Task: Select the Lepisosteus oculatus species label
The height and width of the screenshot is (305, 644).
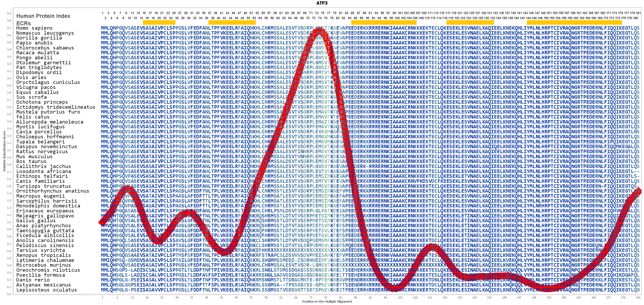Action: click(x=47, y=290)
